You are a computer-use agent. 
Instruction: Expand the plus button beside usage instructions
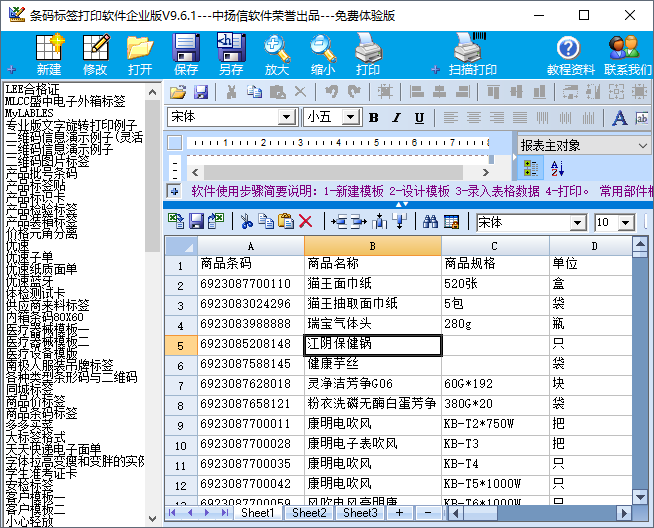(174, 191)
